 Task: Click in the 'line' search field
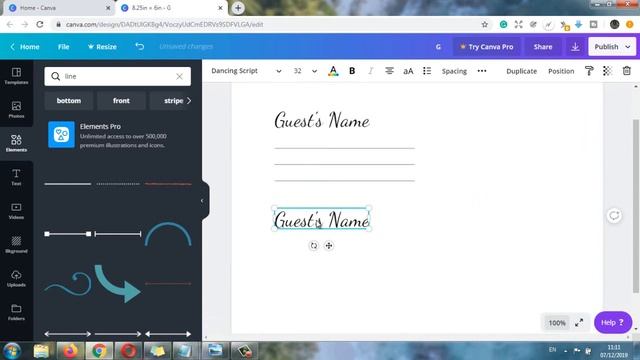118,76
